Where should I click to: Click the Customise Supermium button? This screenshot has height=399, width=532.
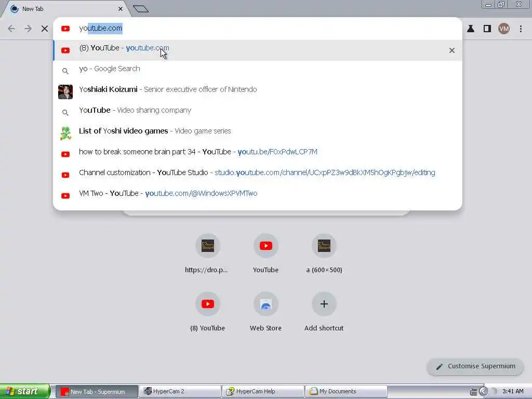[x=475, y=366]
